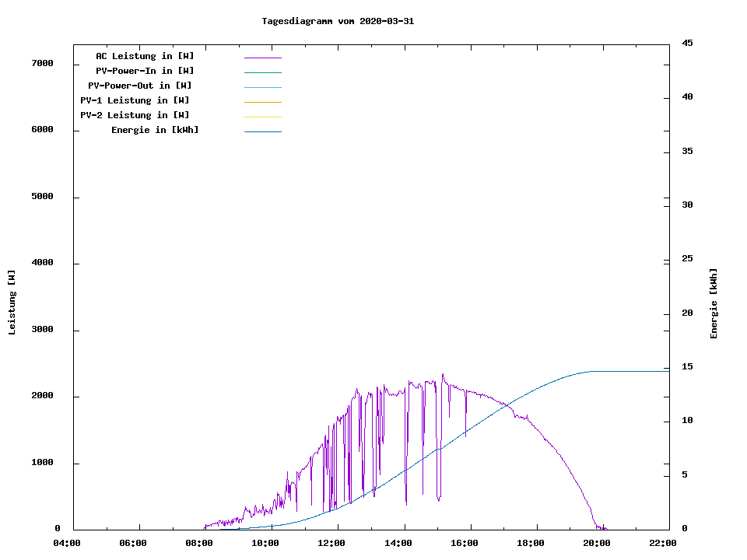This screenshot has width=747, height=560.
Task: Select the 45 value on the right axis
Action: tap(688, 43)
